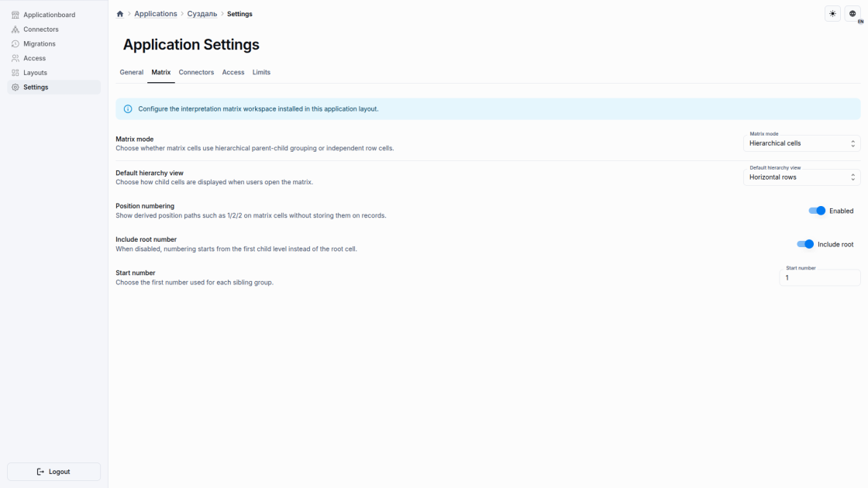The image size is (868, 488).
Task: Open the language globe selector
Action: 852,14
